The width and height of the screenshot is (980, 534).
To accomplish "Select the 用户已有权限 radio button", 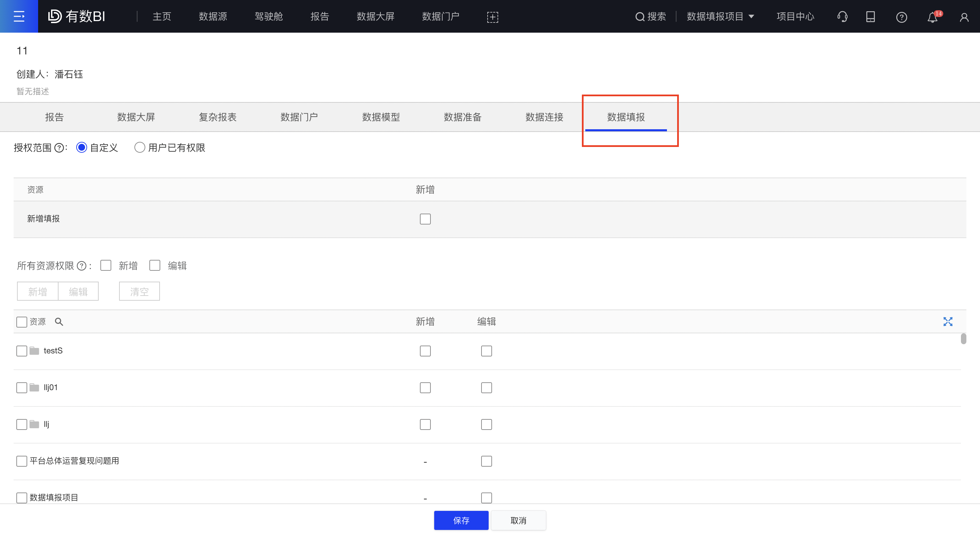I will [x=140, y=147].
